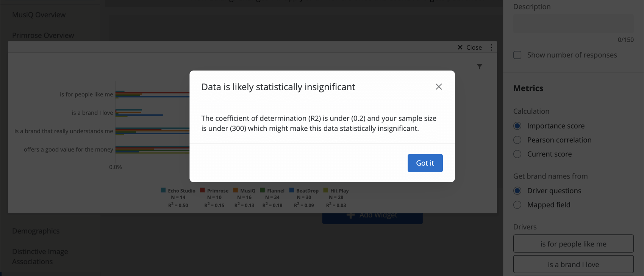The width and height of the screenshot is (644, 276).
Task: Select the 'is a brand I love' driver
Action: point(573,264)
